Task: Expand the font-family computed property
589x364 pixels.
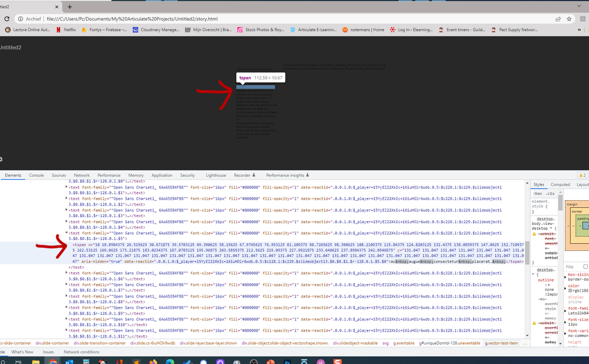Action: point(565,311)
